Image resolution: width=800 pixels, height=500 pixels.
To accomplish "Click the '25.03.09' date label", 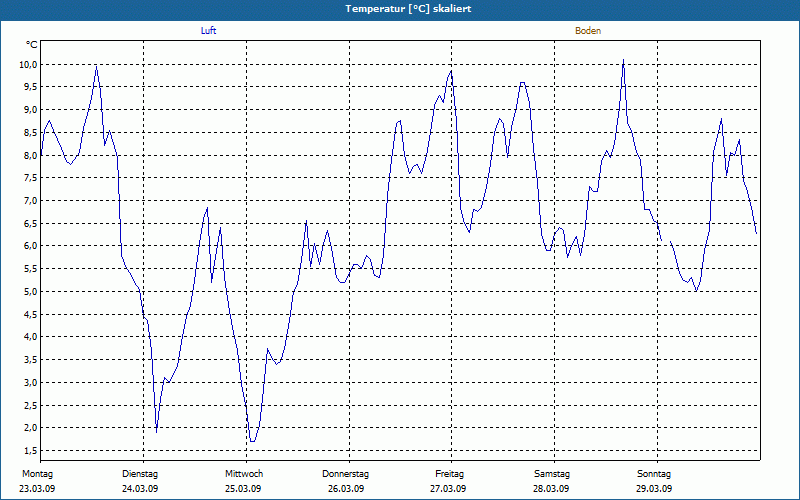I will click(x=243, y=489).
